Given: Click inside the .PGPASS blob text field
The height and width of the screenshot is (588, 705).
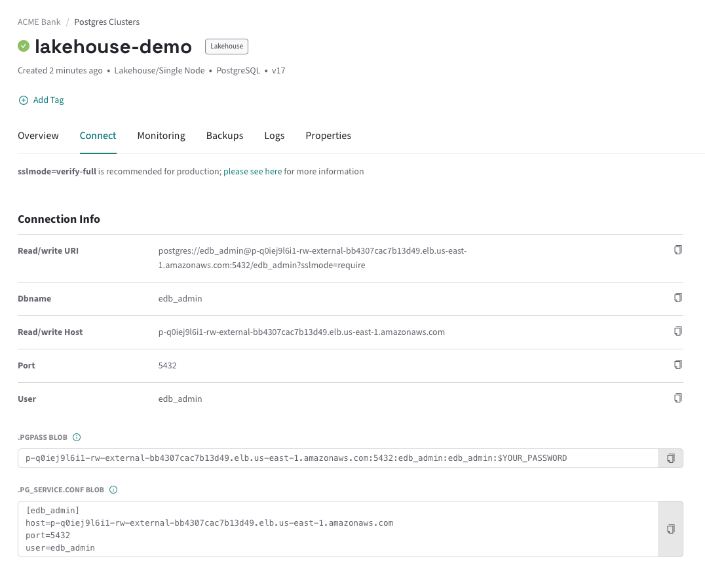Looking at the screenshot, I should [328, 458].
